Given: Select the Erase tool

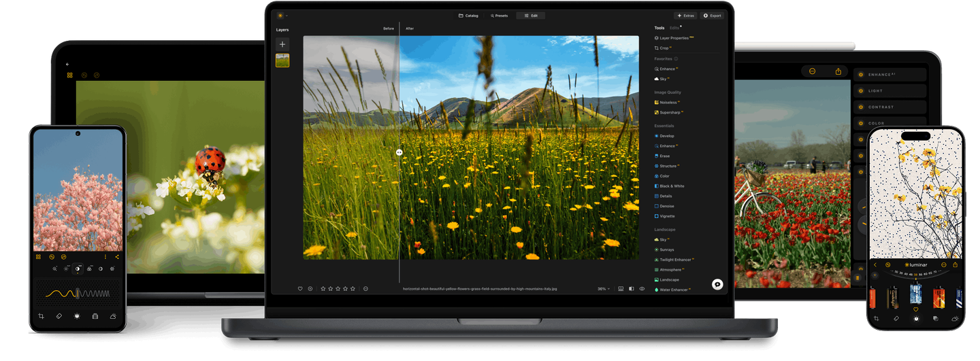Looking at the screenshot, I should tap(662, 156).
